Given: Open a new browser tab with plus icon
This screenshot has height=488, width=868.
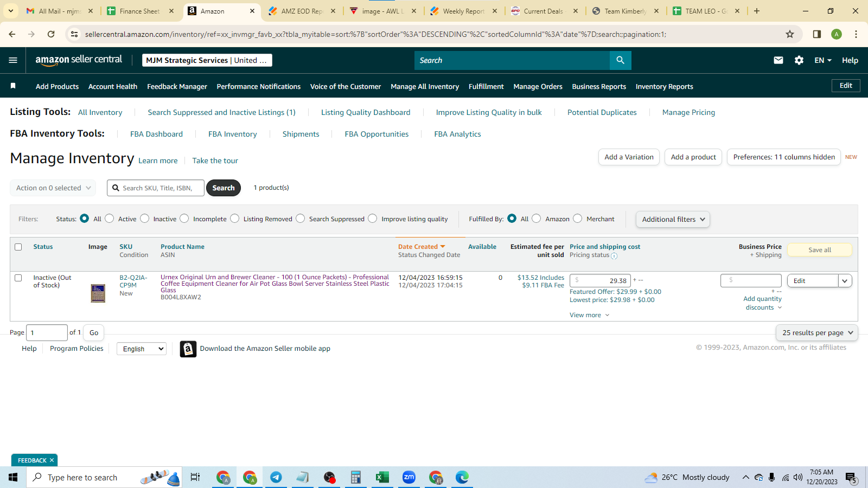Looking at the screenshot, I should click(x=757, y=11).
